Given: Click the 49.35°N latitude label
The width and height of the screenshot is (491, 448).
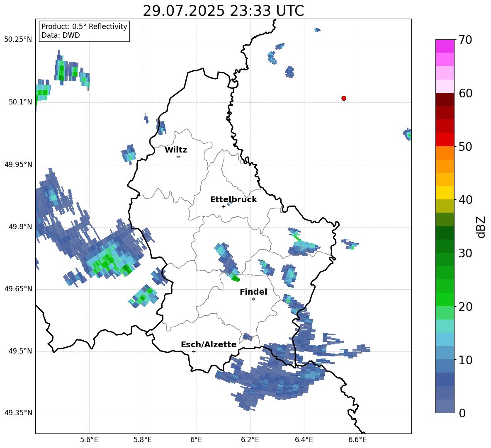Looking at the screenshot, I should coord(18,413).
